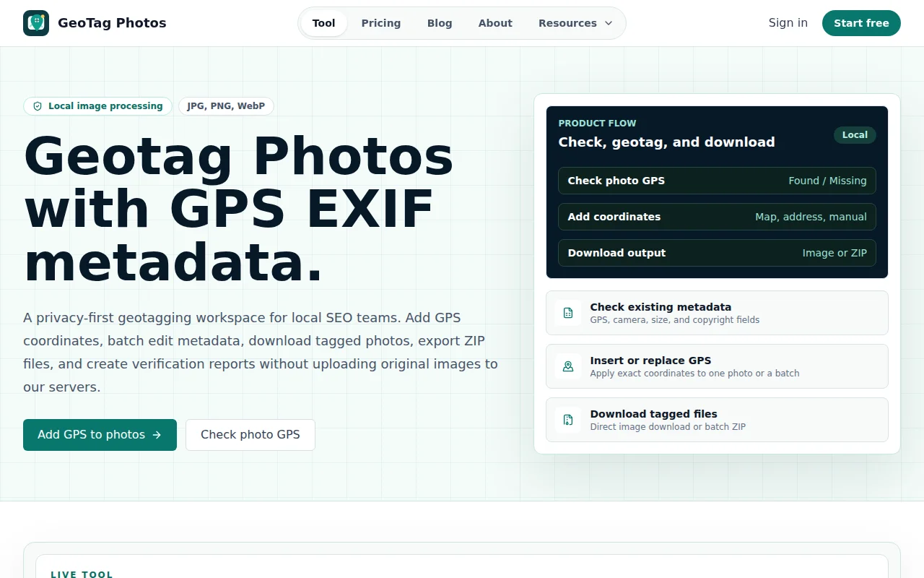
Task: Select the Add coordinates flow row
Action: pos(717,217)
